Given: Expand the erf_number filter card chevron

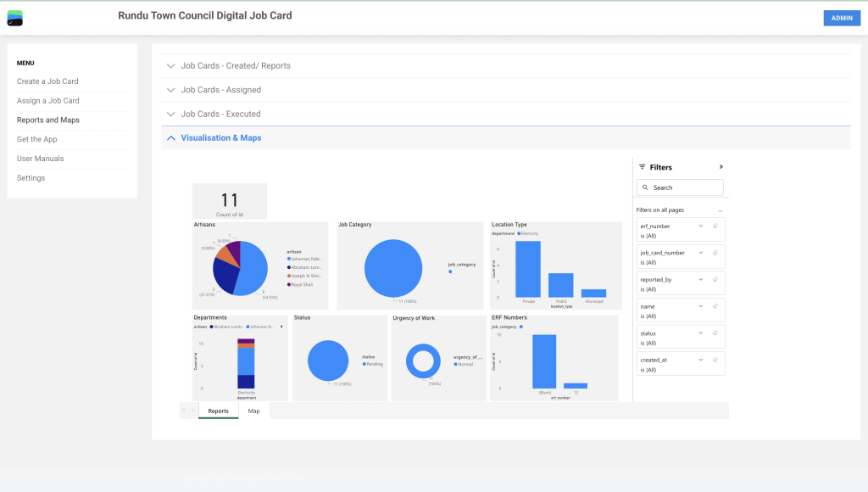Looking at the screenshot, I should click(x=700, y=226).
